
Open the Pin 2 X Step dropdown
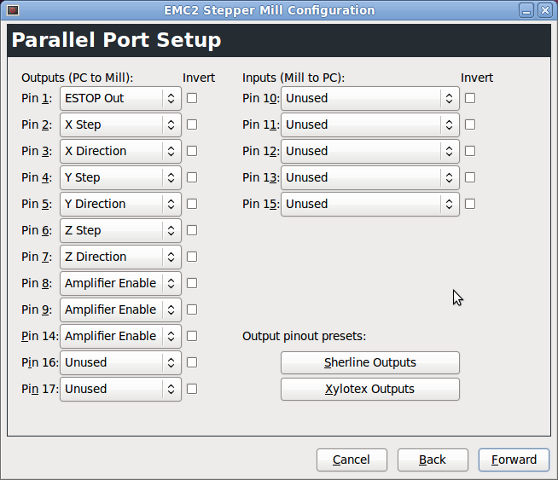(121, 125)
